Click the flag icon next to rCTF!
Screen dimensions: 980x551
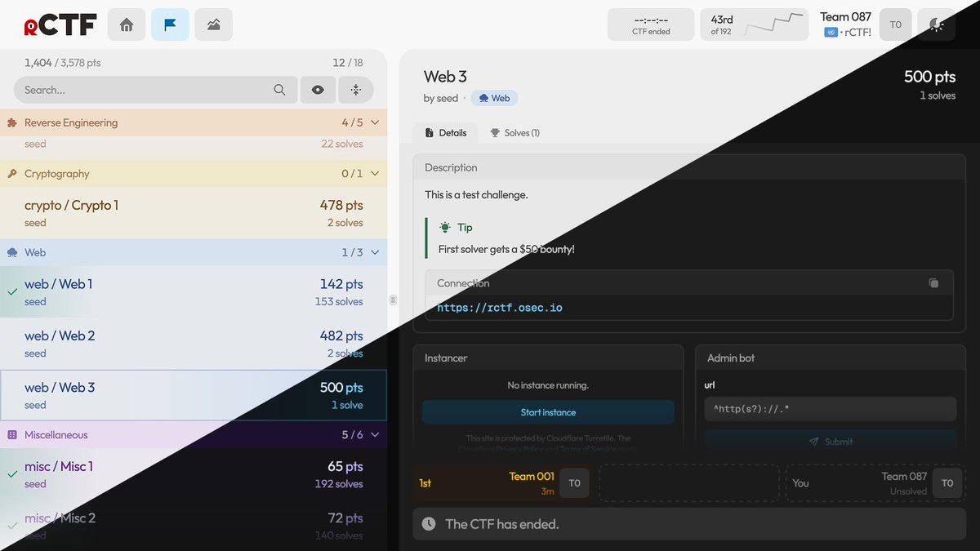(831, 33)
